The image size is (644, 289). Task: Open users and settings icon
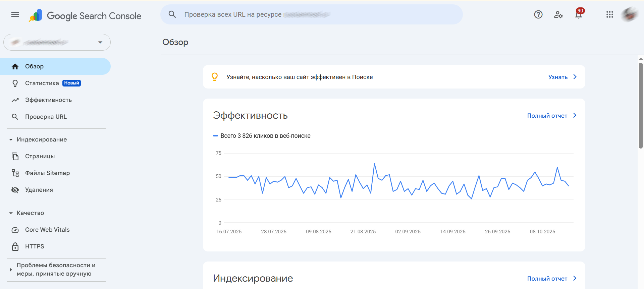tap(558, 14)
